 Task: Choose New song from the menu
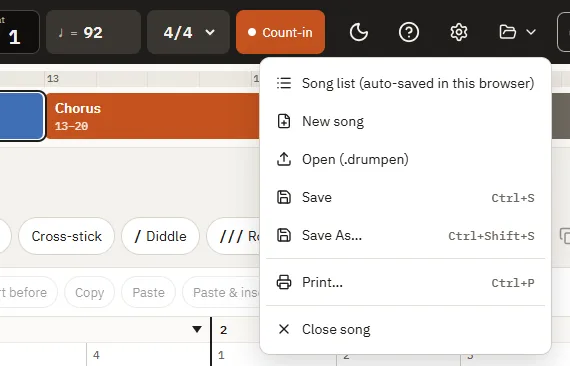coord(405,121)
